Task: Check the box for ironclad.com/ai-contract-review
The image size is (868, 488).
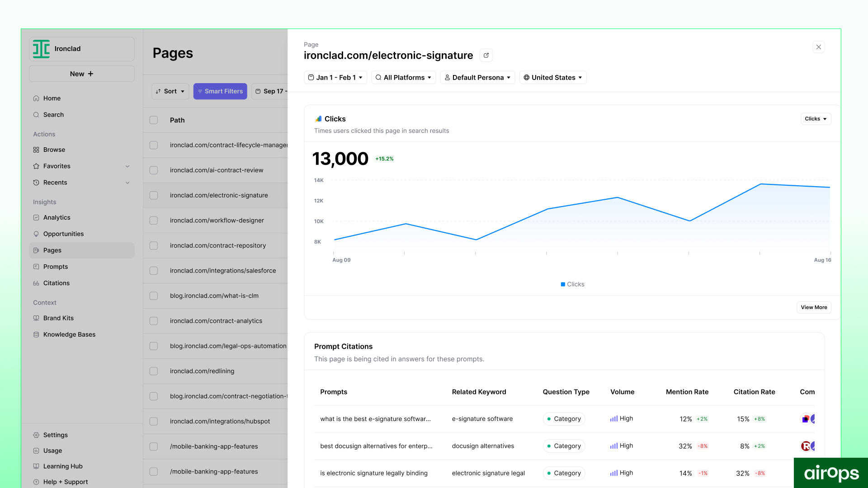Action: 154,170
